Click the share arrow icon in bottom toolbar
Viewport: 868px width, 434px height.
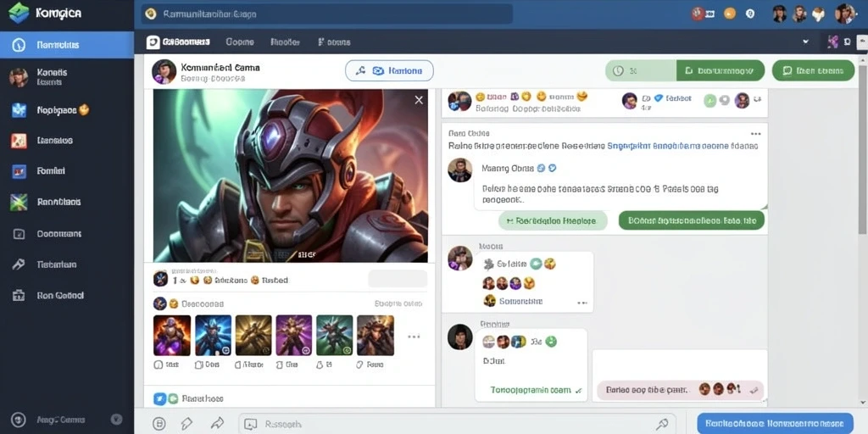[x=217, y=424]
